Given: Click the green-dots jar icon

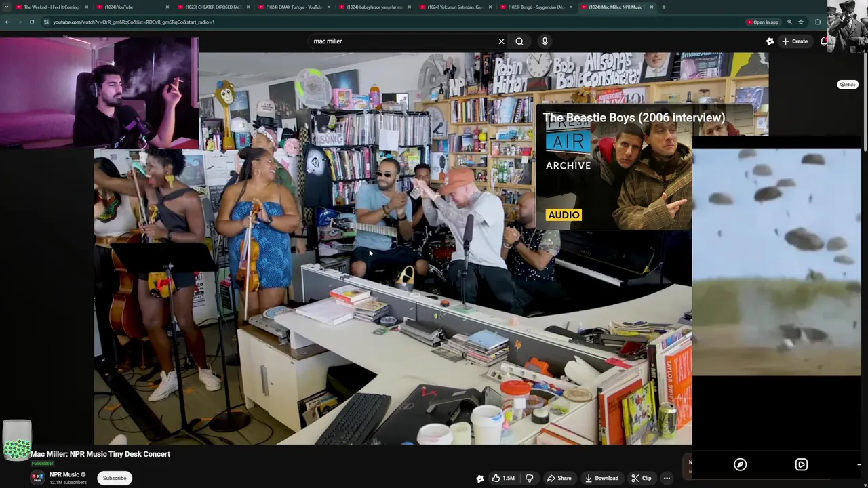Looking at the screenshot, I should (17, 440).
